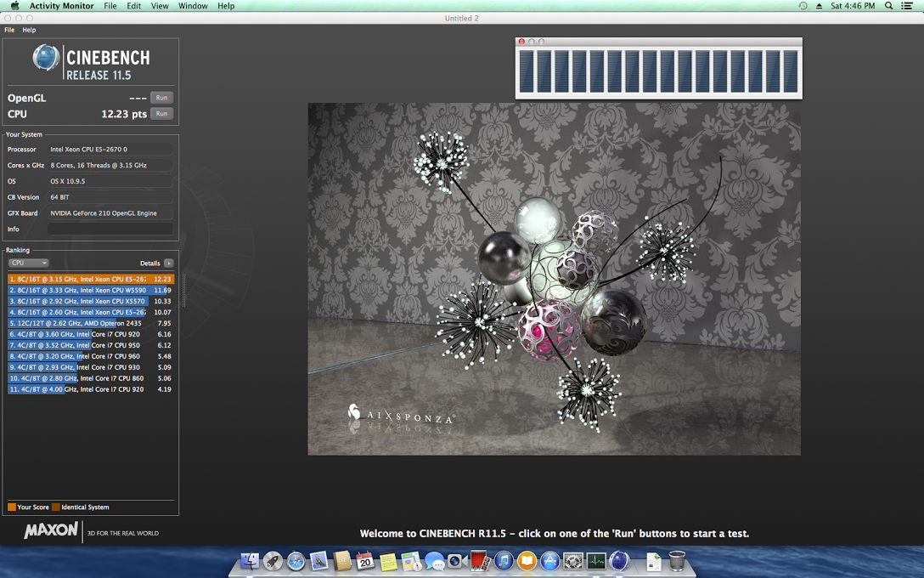Viewport: 924px width, 578px height.
Task: Open Safari compass icon in dock
Action: pos(296,560)
